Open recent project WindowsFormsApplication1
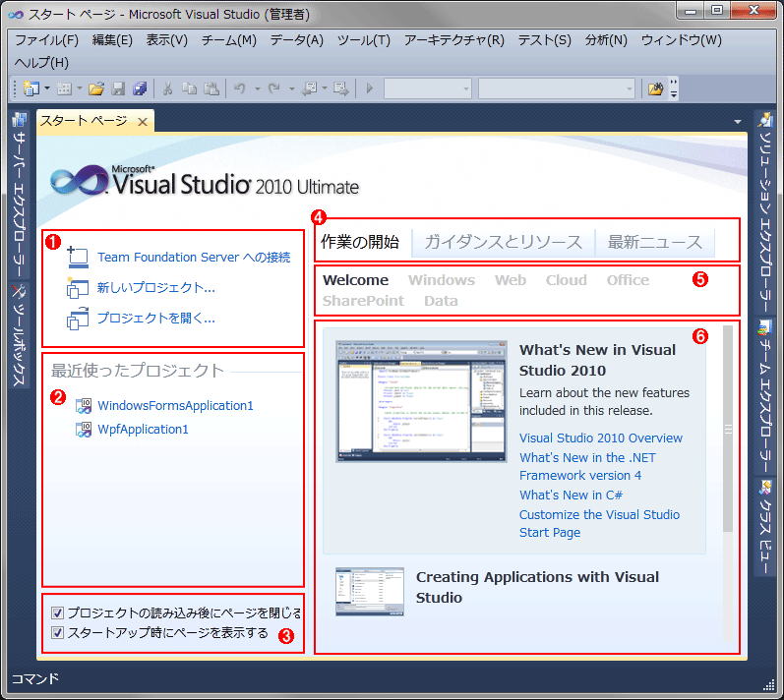This screenshot has width=784, height=700. pyautogui.click(x=175, y=406)
